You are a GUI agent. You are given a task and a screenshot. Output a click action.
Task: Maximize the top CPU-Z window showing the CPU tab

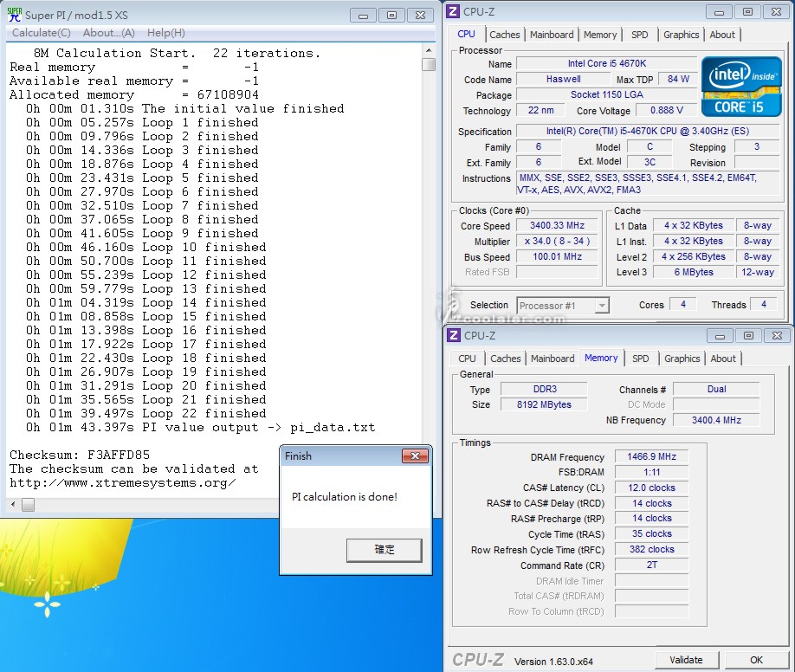click(747, 11)
